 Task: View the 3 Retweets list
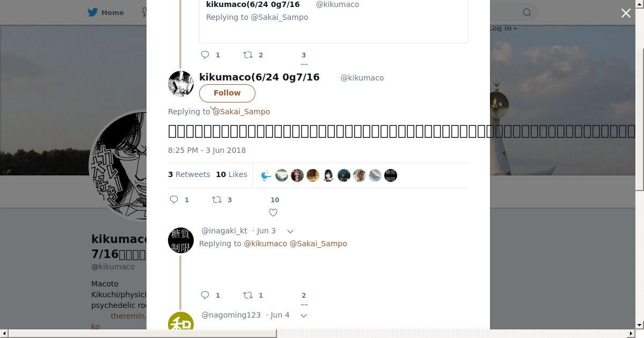pos(189,174)
